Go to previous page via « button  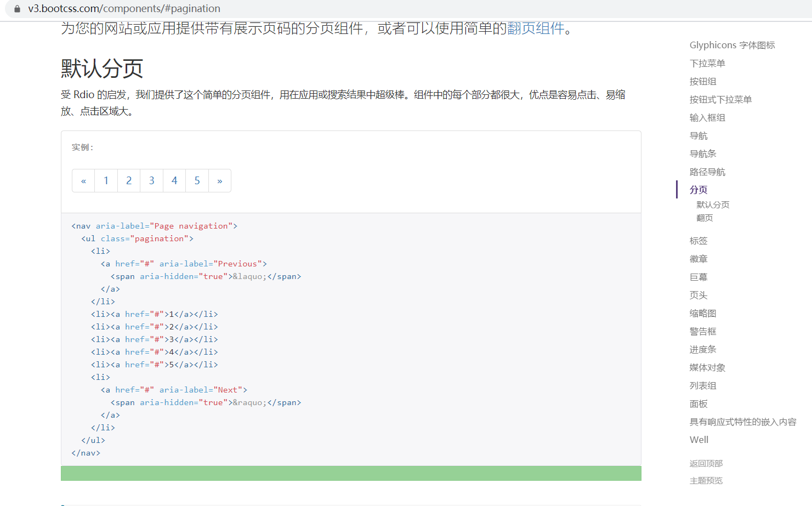pos(83,181)
